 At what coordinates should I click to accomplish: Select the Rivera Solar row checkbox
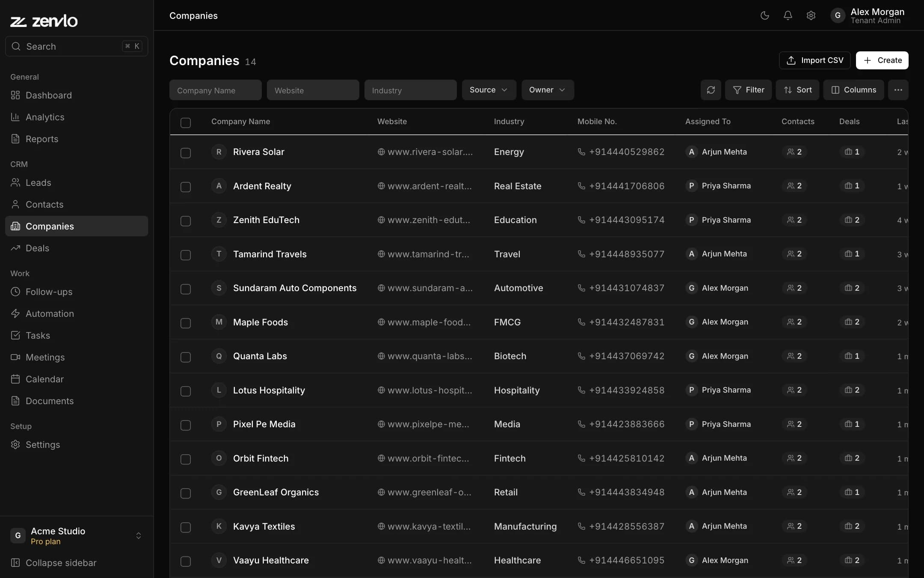point(186,153)
